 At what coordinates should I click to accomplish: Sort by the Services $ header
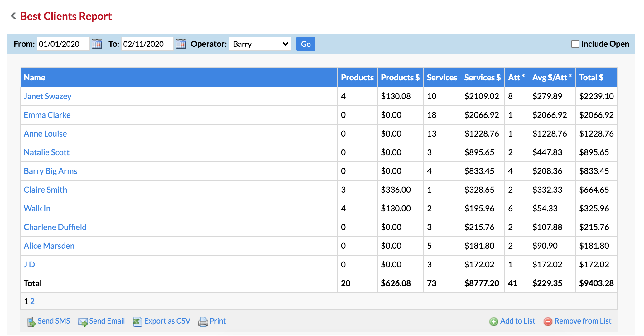click(483, 78)
